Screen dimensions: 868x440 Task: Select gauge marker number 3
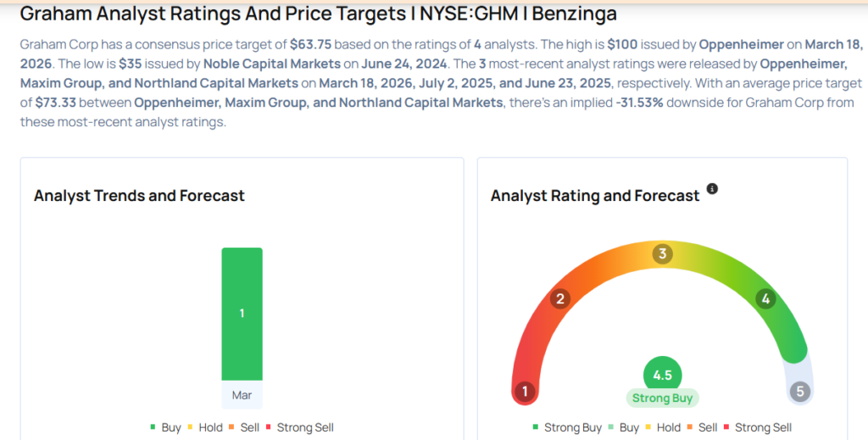662,254
